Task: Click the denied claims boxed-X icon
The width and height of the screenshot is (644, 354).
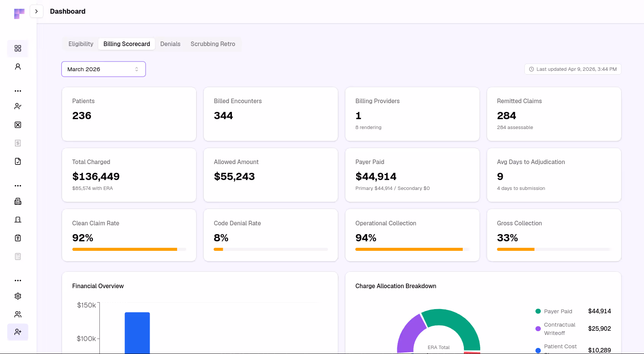Action: (18, 124)
